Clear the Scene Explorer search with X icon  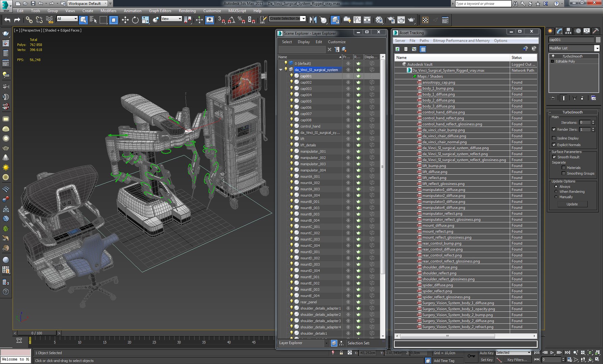(329, 49)
